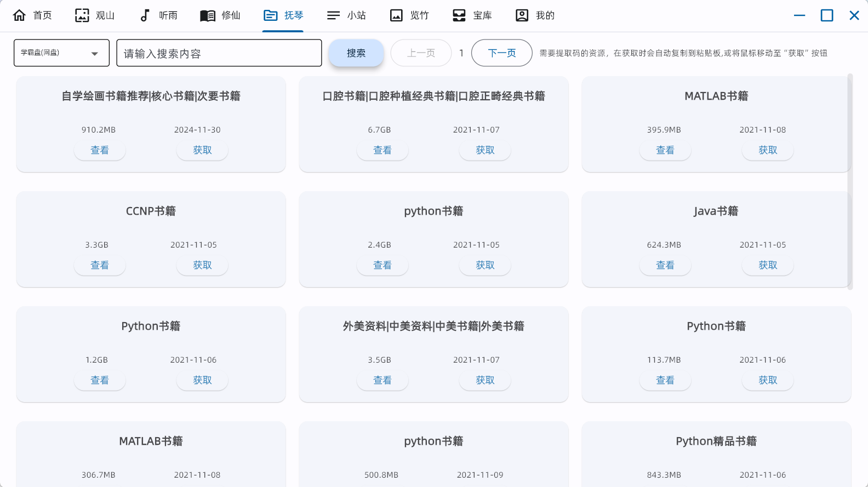The width and height of the screenshot is (868, 487).
Task: Click the 2021-11-09 date text
Action: click(480, 475)
